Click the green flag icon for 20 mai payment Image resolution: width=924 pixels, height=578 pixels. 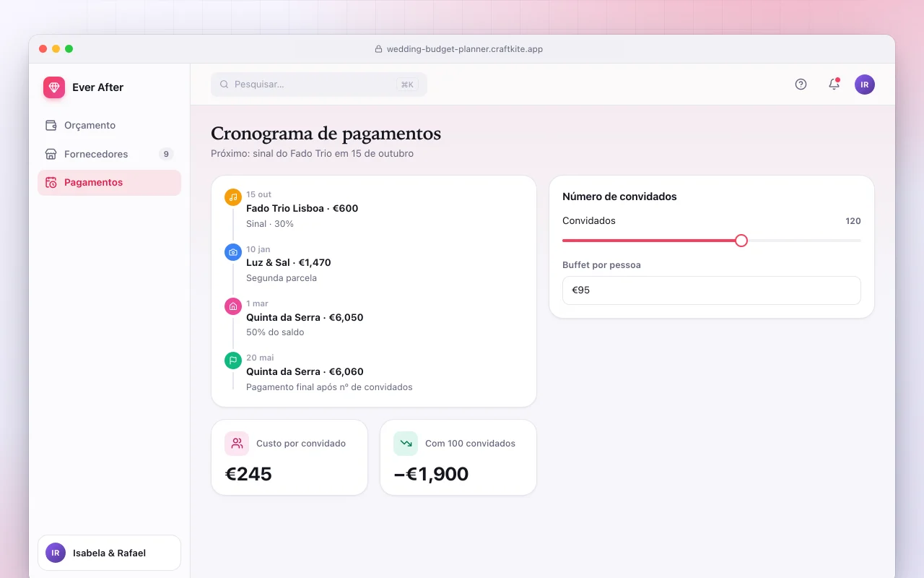pyautogui.click(x=233, y=361)
